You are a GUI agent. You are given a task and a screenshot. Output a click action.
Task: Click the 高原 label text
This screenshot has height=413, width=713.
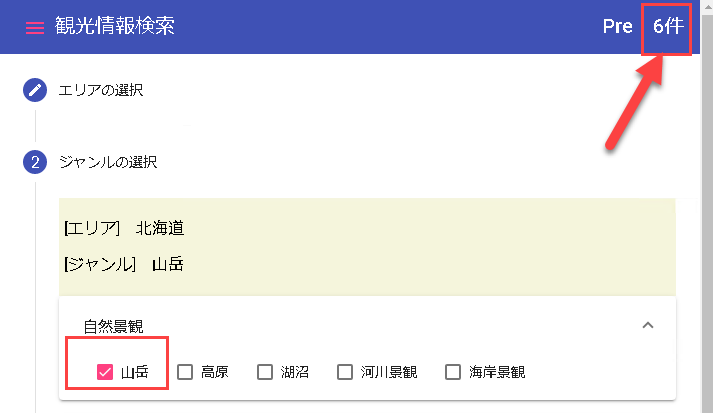(215, 372)
